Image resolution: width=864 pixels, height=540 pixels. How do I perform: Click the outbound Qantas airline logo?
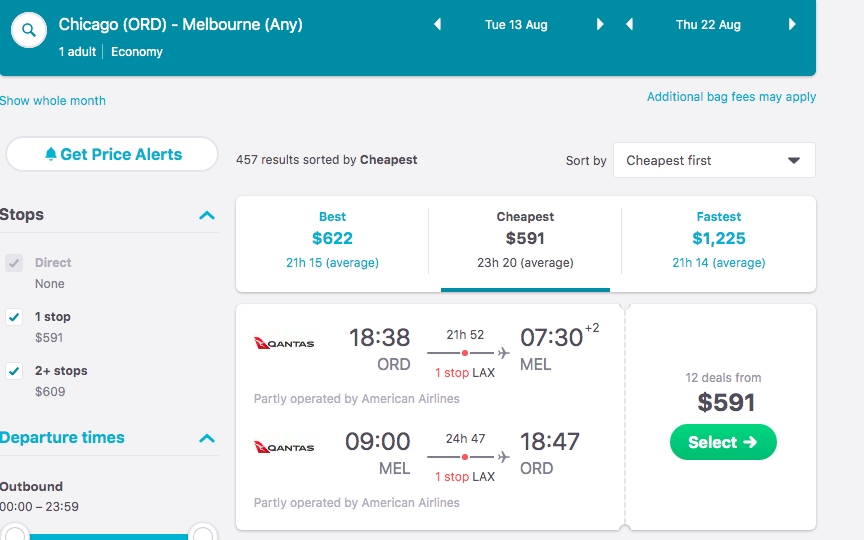coord(284,344)
